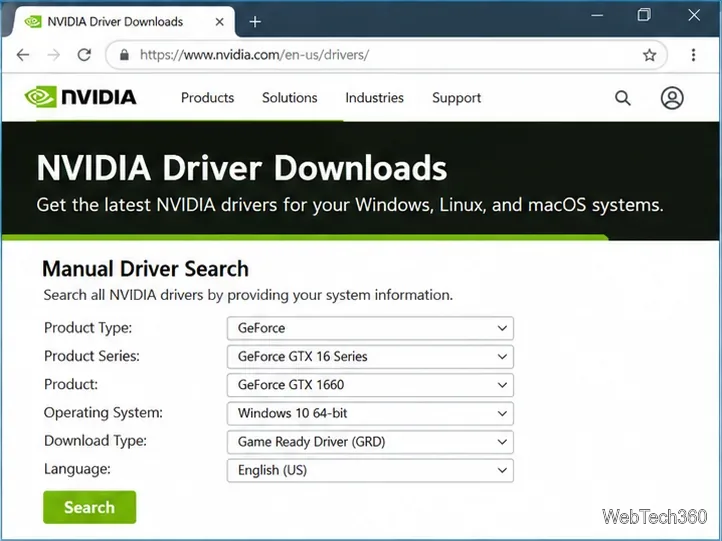Click the 'NVIDIA Driver Downloads' banner title

coord(242,168)
